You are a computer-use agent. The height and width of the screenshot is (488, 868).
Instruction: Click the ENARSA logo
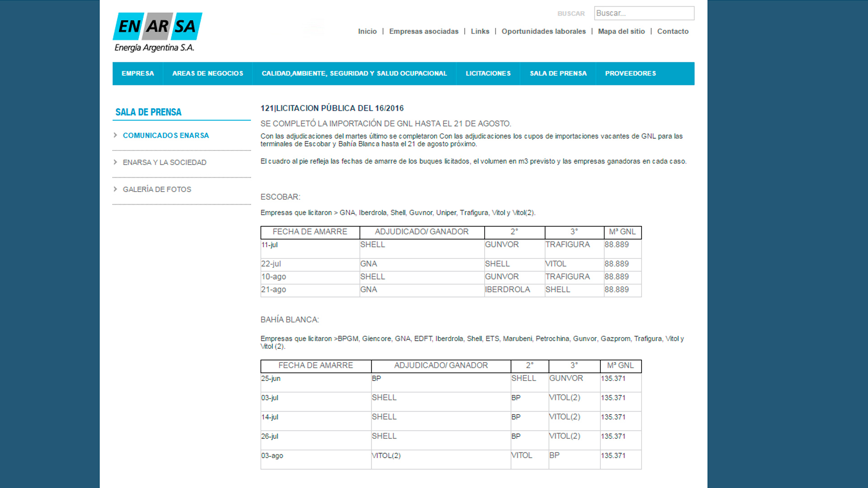[x=157, y=32]
